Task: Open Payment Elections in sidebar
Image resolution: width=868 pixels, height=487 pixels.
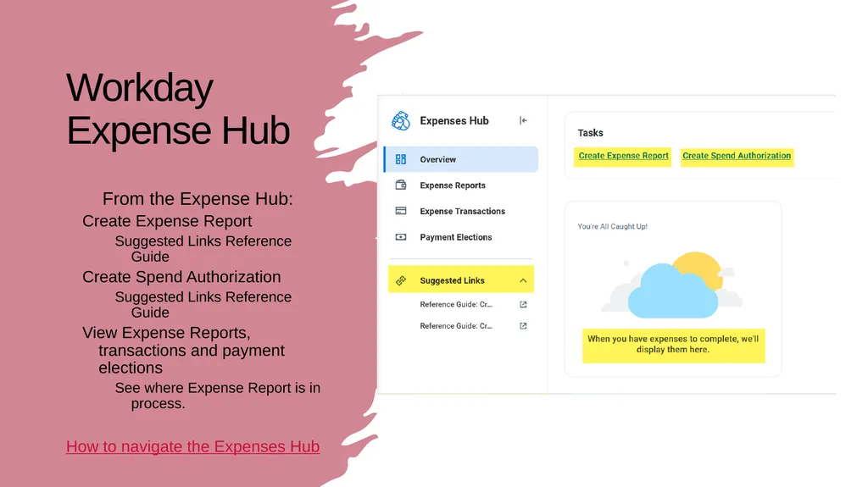Action: click(455, 237)
